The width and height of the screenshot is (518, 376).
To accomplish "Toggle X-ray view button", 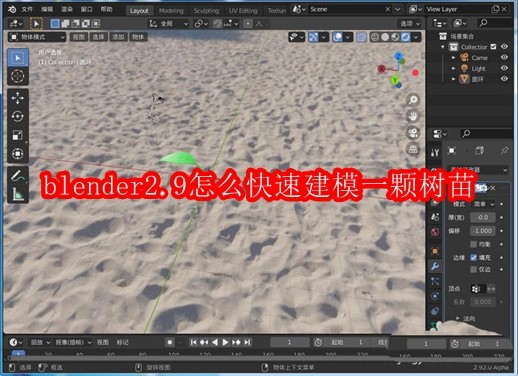I will 361,37.
